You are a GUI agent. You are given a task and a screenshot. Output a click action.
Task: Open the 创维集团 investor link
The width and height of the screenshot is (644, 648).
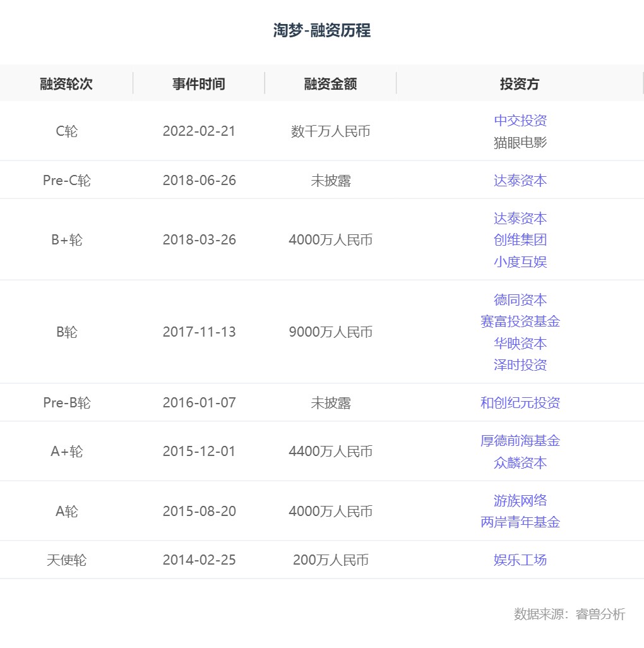click(x=520, y=240)
